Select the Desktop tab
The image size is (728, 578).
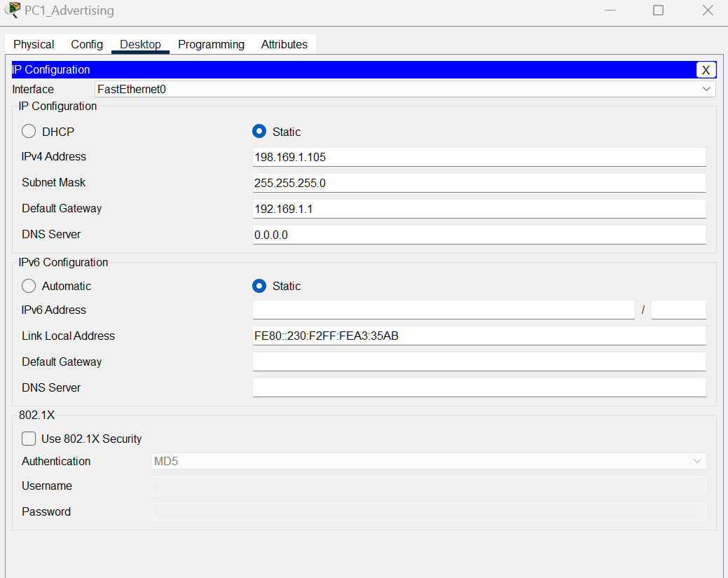click(x=140, y=45)
